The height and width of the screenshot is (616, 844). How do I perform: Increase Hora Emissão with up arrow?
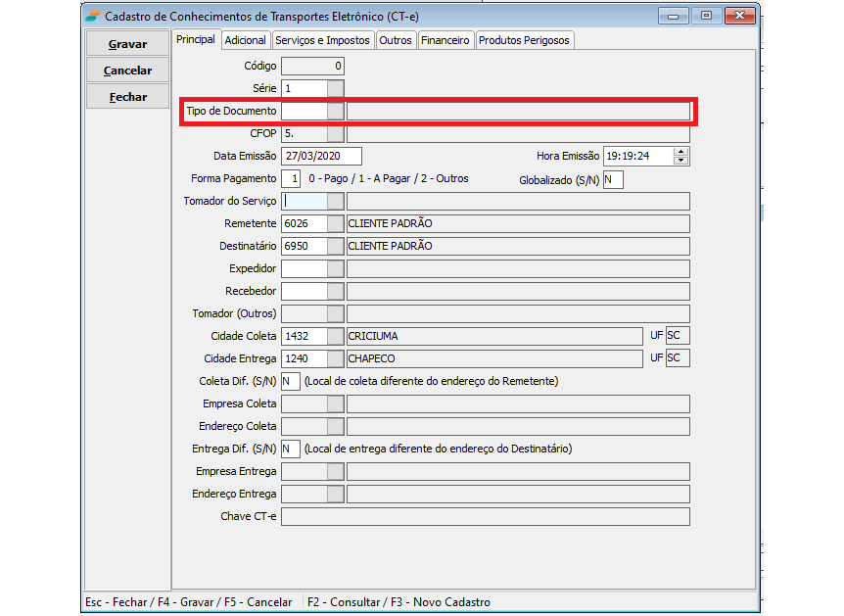(682, 152)
